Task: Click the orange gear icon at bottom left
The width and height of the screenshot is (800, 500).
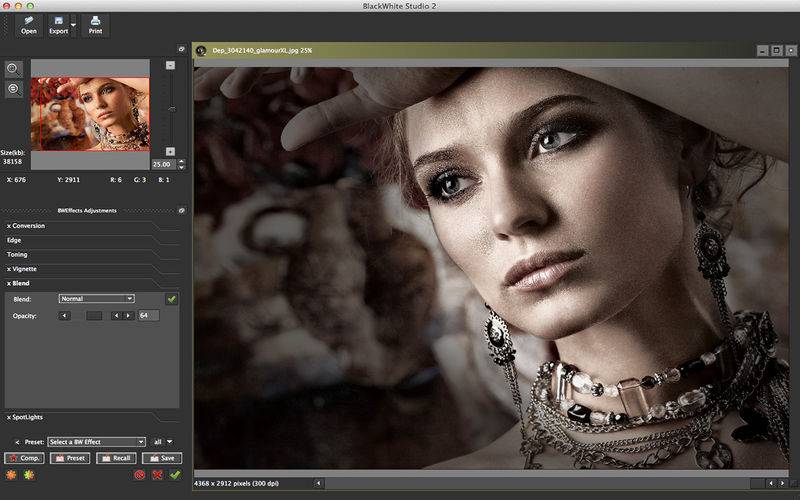Action: tap(11, 475)
